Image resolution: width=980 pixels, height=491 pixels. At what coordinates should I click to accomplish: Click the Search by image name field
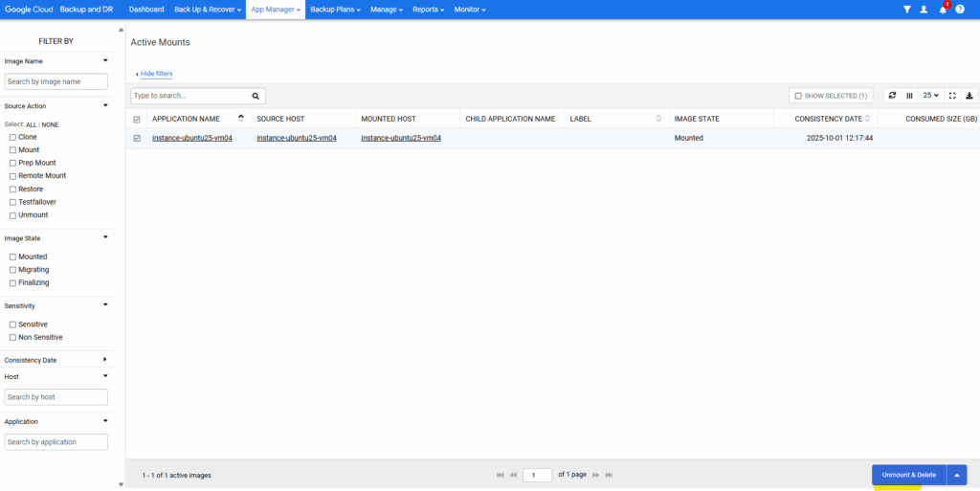coord(56,82)
